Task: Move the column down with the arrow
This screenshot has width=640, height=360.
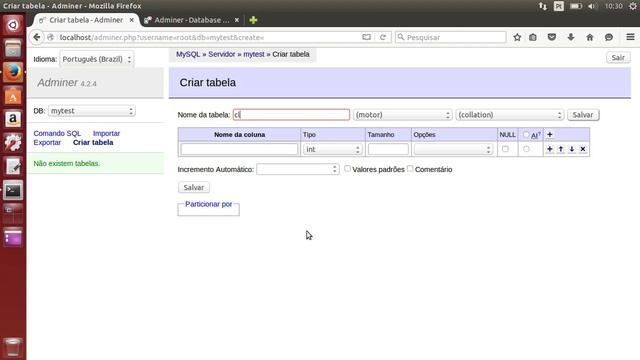Action: point(572,149)
